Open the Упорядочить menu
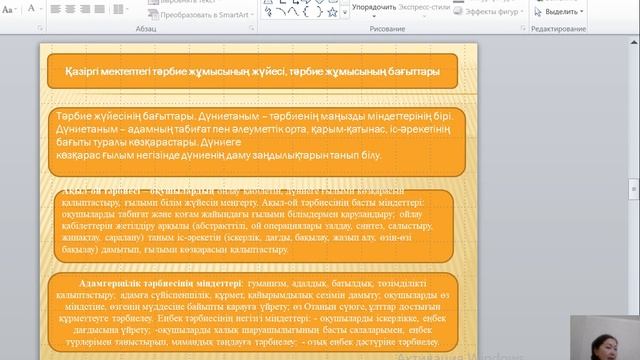 [374, 11]
